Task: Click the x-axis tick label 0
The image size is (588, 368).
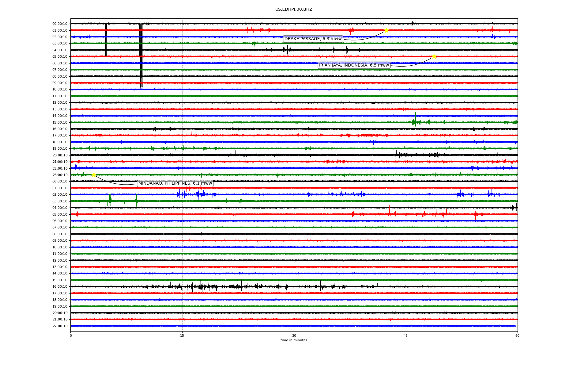Action: point(71,335)
